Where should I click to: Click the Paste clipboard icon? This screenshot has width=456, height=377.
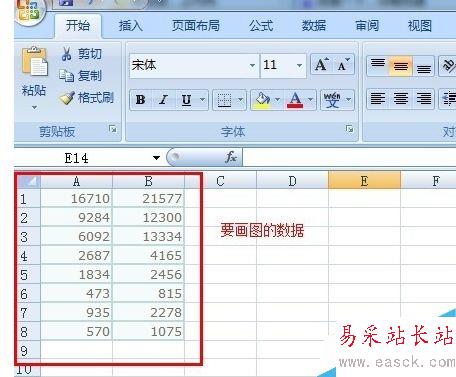pos(35,62)
